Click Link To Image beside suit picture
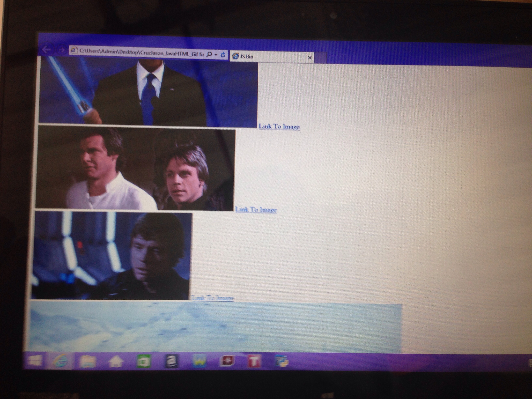 coord(279,127)
